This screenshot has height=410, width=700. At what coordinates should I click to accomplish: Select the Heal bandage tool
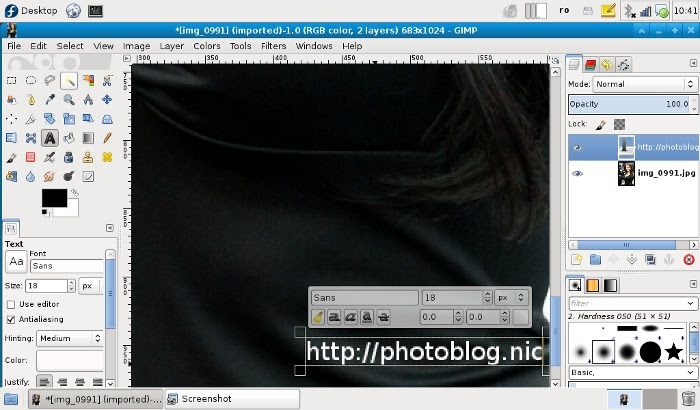tap(107, 157)
